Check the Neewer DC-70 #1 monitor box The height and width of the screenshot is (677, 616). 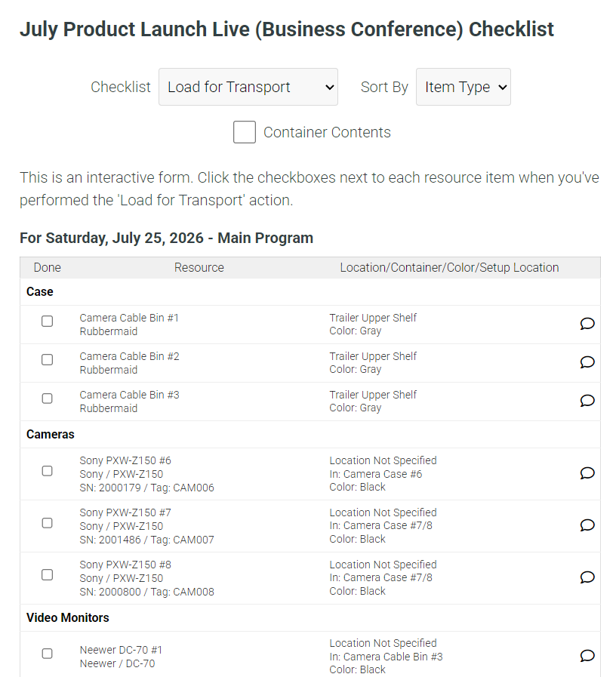click(x=47, y=654)
